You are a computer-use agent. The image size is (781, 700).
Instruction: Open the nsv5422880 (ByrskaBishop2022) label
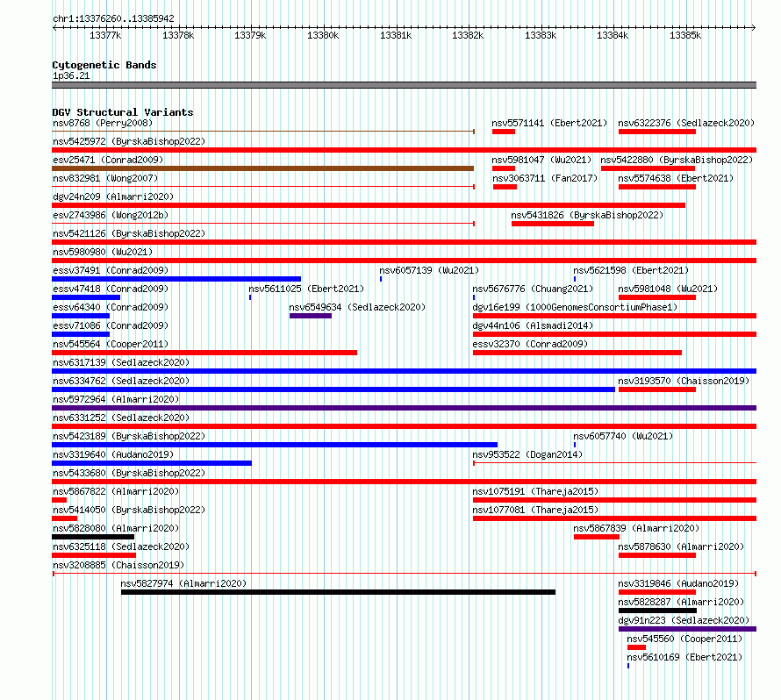coord(677,160)
